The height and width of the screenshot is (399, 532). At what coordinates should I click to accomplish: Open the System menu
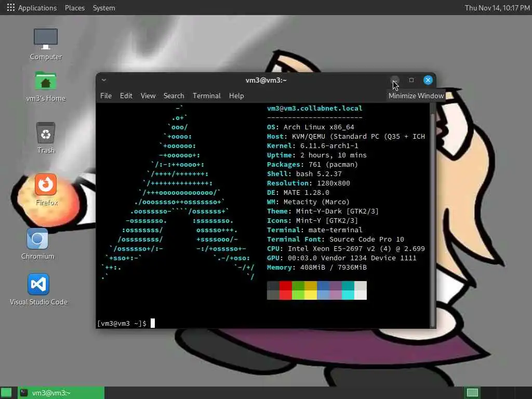point(104,8)
